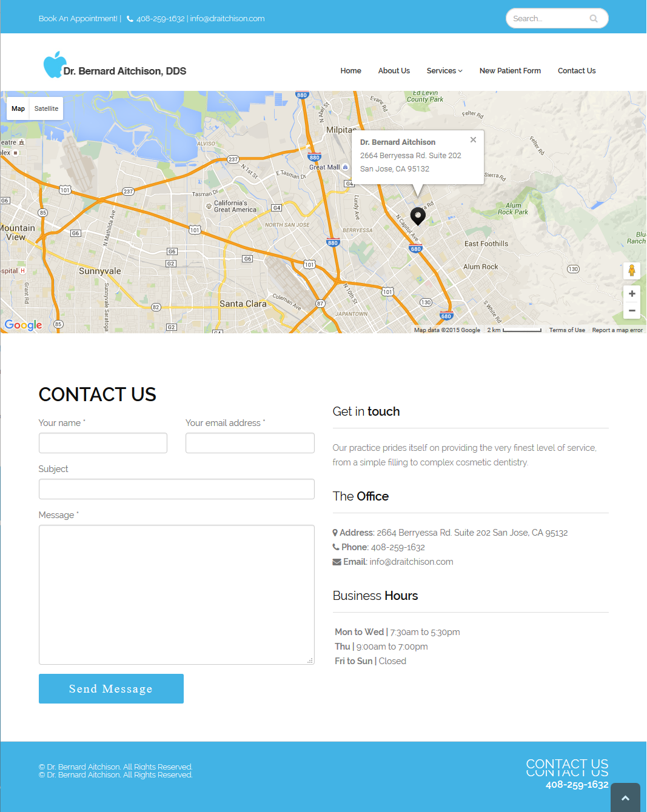The width and height of the screenshot is (647, 812).
Task: Click the Send Message button
Action: [111, 689]
